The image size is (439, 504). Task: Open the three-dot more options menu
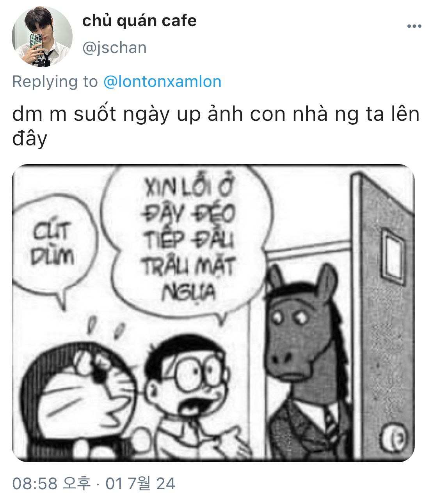(414, 26)
